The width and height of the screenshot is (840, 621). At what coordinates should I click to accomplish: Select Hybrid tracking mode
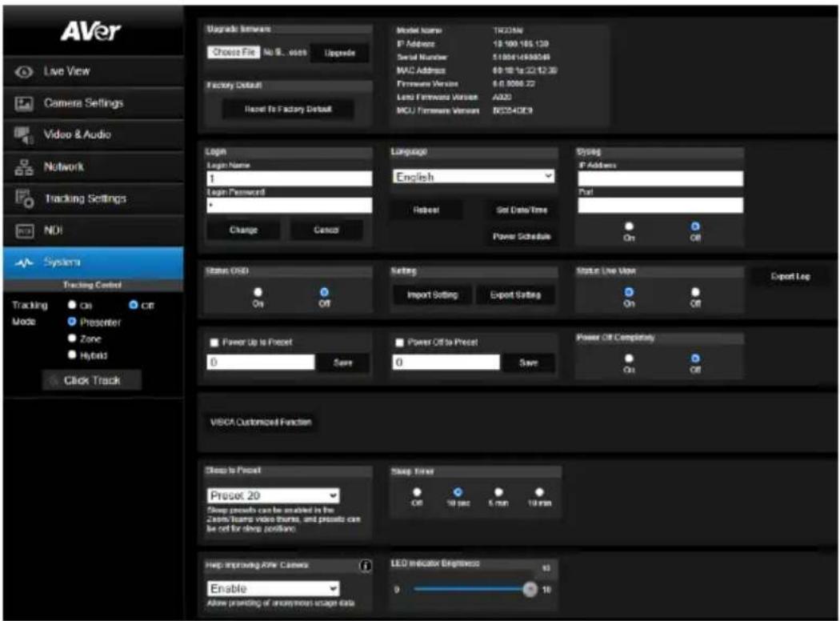(x=72, y=355)
